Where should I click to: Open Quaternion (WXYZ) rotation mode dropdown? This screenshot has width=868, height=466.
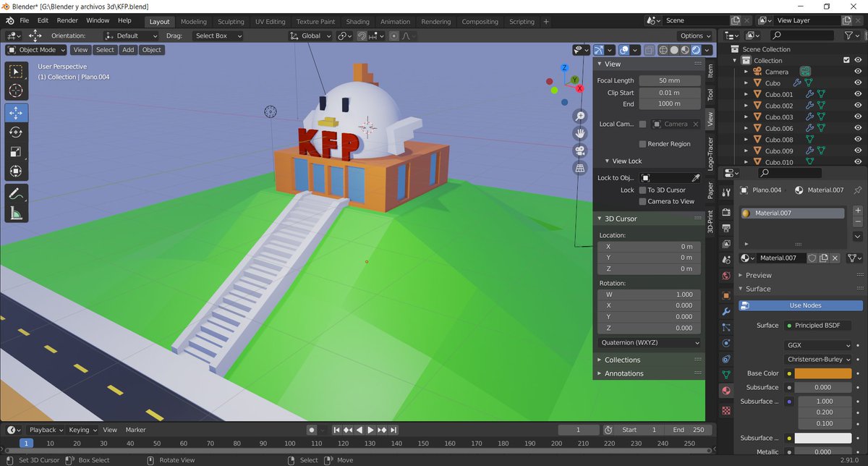pyautogui.click(x=650, y=342)
